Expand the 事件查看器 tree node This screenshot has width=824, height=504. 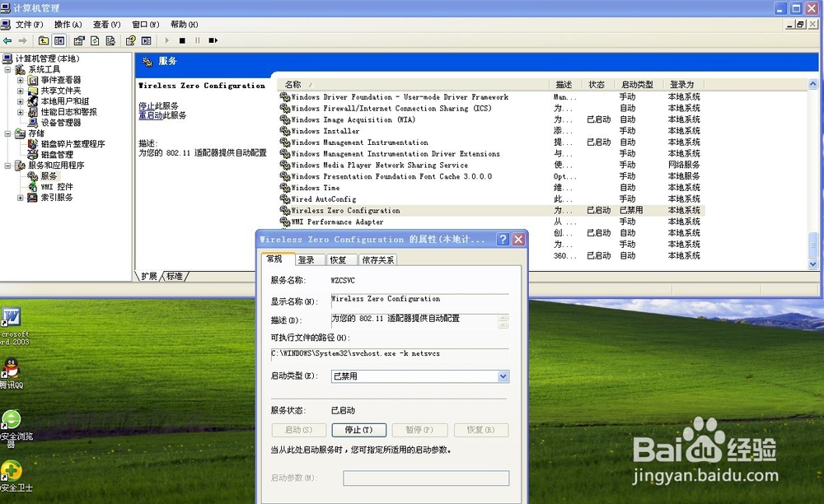(x=20, y=80)
